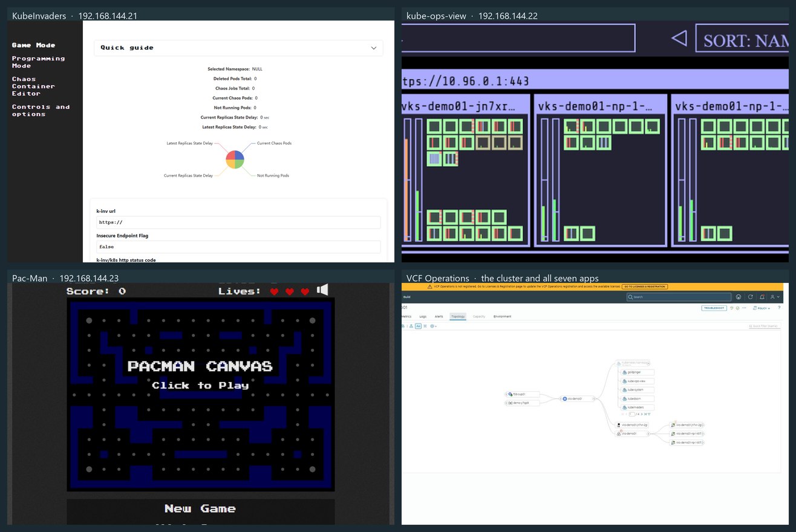Click the refresh icon in VCF Operations header
Screen dimensions: 796x532
pyautogui.click(x=750, y=297)
